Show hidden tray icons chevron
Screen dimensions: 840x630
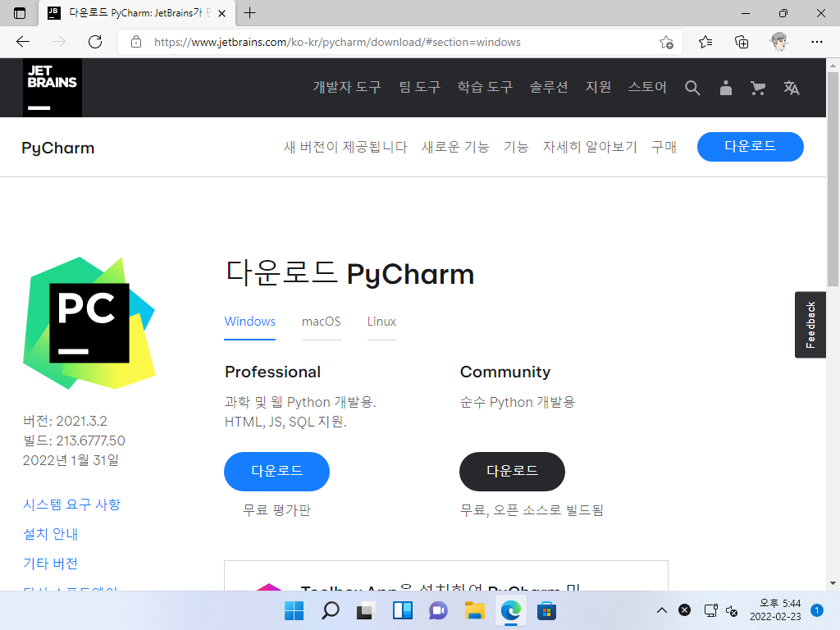pyautogui.click(x=662, y=610)
